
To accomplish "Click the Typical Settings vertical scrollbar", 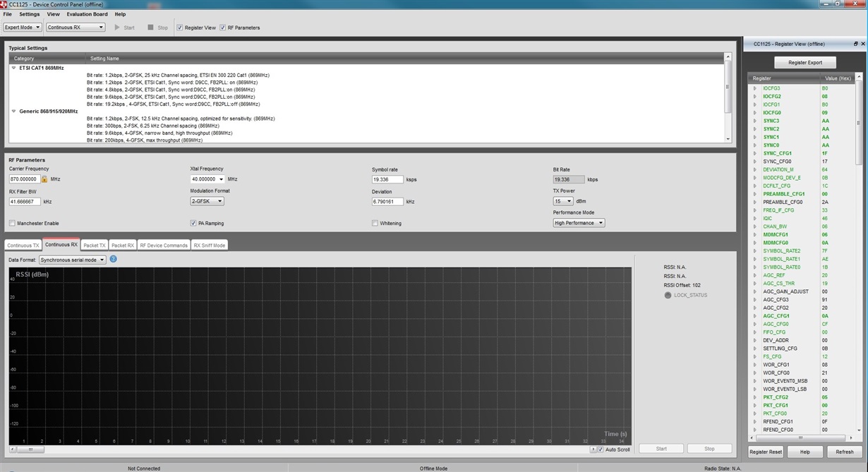I will [x=728, y=97].
